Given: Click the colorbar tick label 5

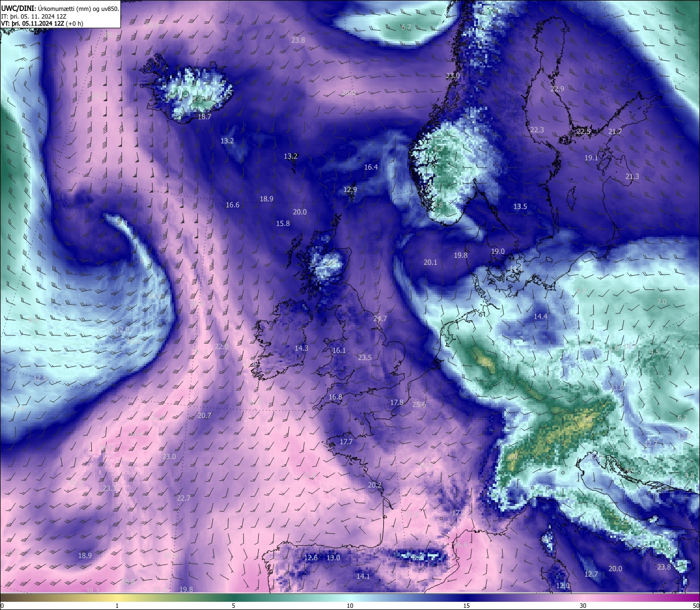Looking at the screenshot, I should pyautogui.click(x=234, y=606).
